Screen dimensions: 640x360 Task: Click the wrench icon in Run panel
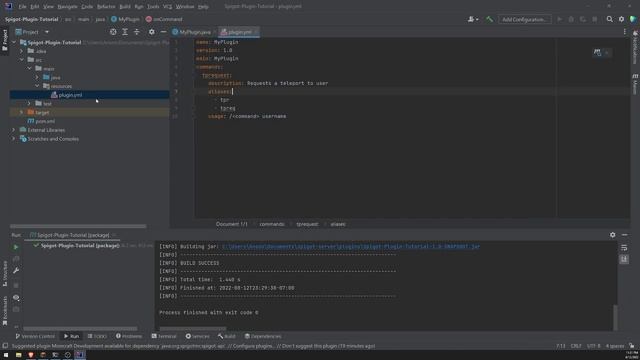coord(16,271)
